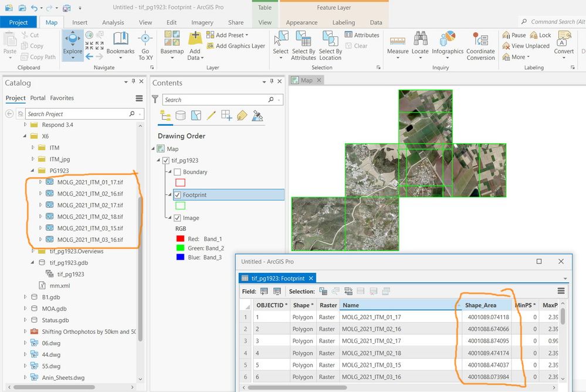Image resolution: width=586 pixels, height=392 pixels.
Task: Collapse the PG1923 folder
Action: pos(33,171)
